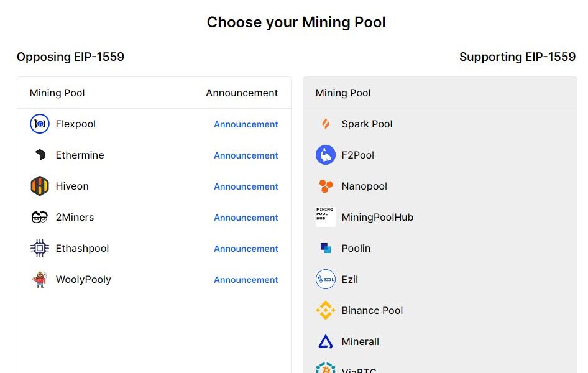This screenshot has height=373, width=588.
Task: Click the F2Pool fish icon
Action: click(x=326, y=155)
